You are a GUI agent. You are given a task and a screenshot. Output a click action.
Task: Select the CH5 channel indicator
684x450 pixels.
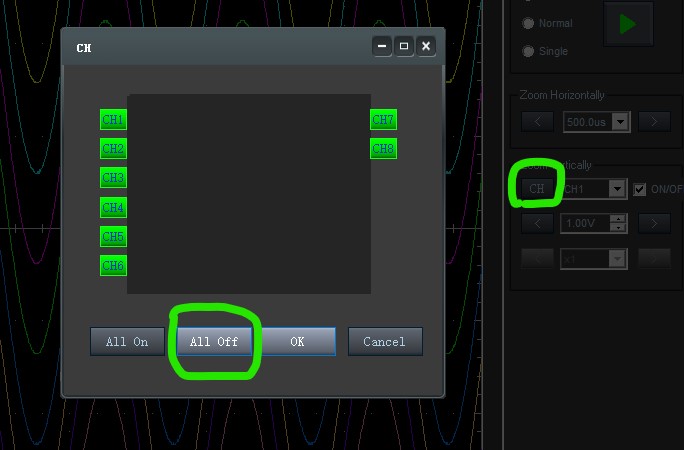113,237
